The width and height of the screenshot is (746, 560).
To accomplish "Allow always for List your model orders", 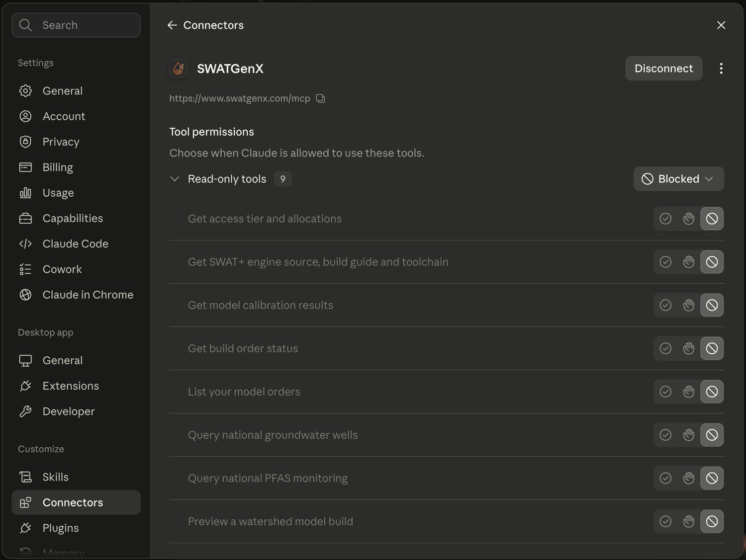I will pos(665,392).
